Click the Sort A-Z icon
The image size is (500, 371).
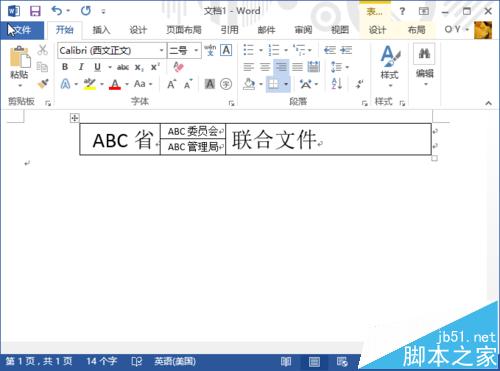[x=336, y=84]
